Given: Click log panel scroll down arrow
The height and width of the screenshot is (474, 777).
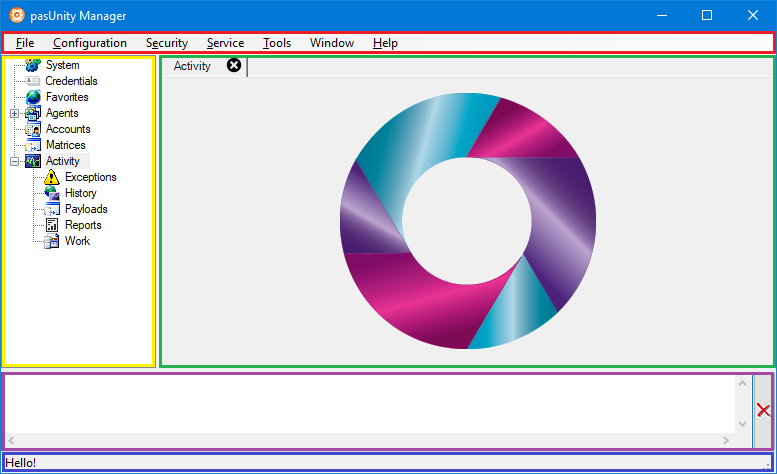Looking at the screenshot, I should [x=742, y=424].
